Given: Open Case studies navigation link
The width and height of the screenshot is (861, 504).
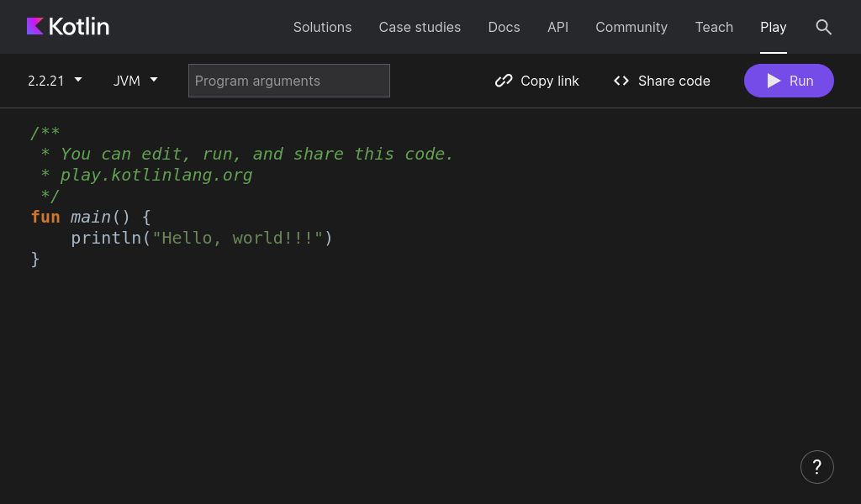Looking at the screenshot, I should [420, 27].
